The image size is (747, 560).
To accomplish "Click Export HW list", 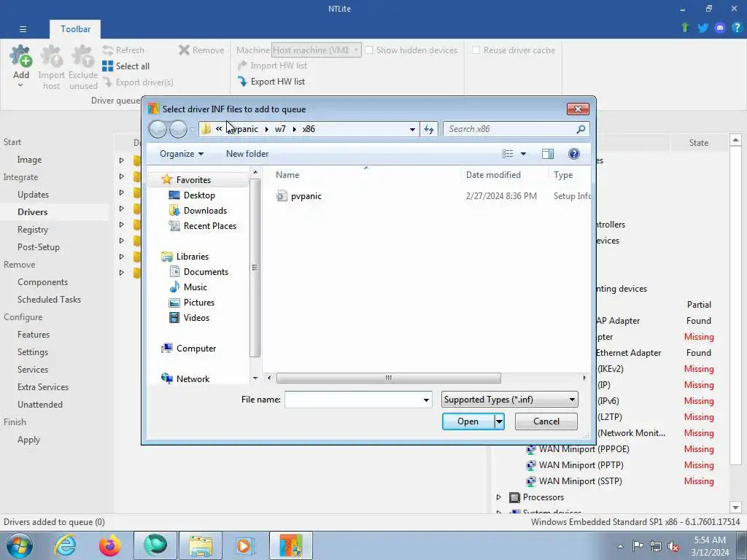I will (271, 82).
